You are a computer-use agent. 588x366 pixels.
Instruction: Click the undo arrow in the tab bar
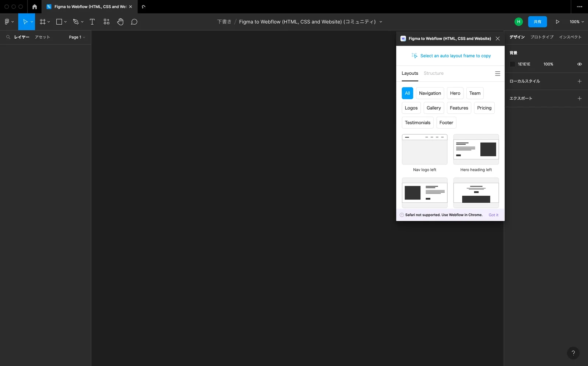click(144, 7)
